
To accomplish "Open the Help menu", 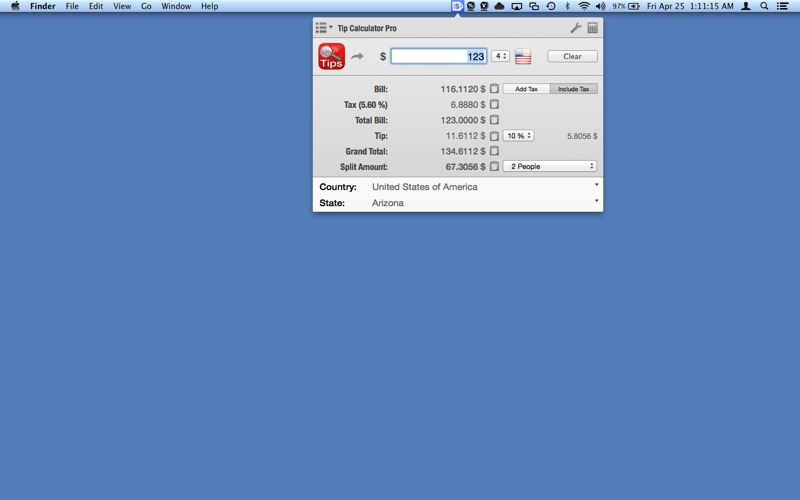I will click(x=210, y=6).
